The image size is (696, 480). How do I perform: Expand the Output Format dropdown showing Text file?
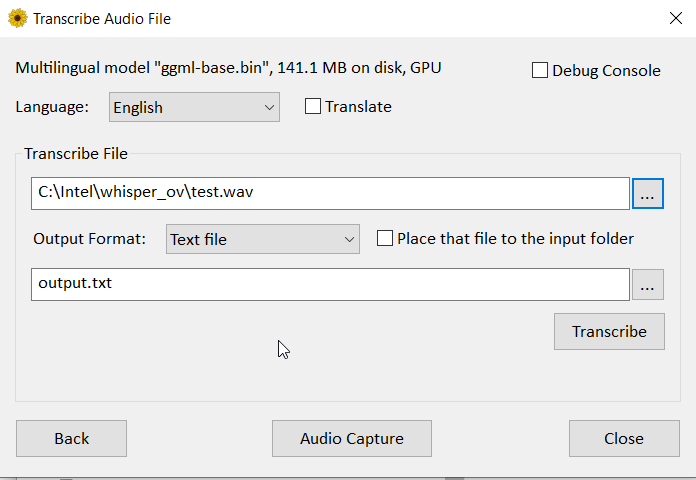pos(262,239)
